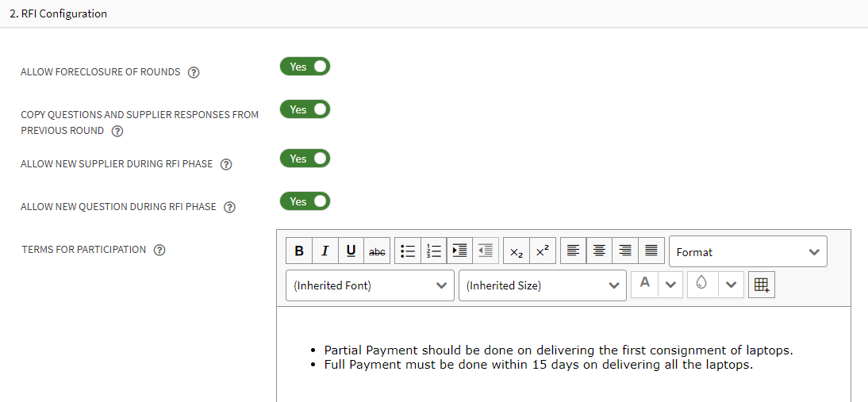Expand the Inherited Font dropdown

370,285
